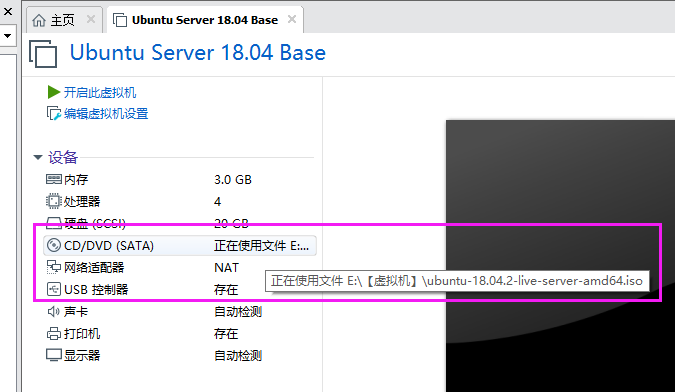
Task: Click the USB controller (USB 控制器) icon
Action: 54,289
